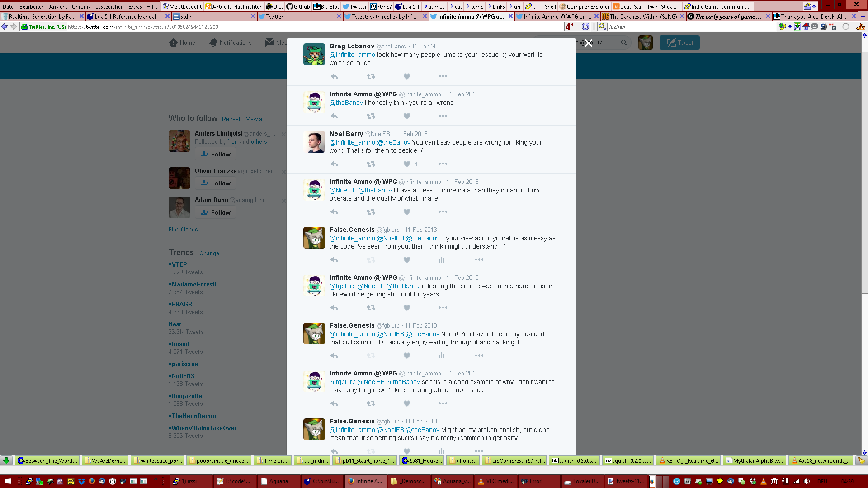
Task: Refresh Who to follow list
Action: [232, 119]
